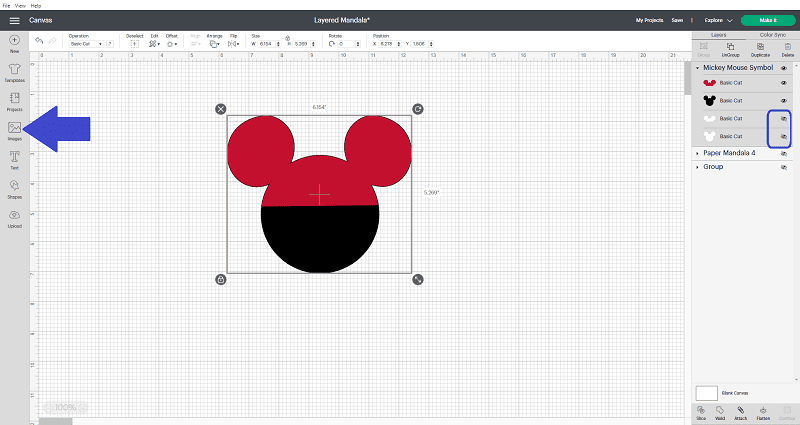Redo the last action
This screenshot has height=425, width=800.
point(52,41)
